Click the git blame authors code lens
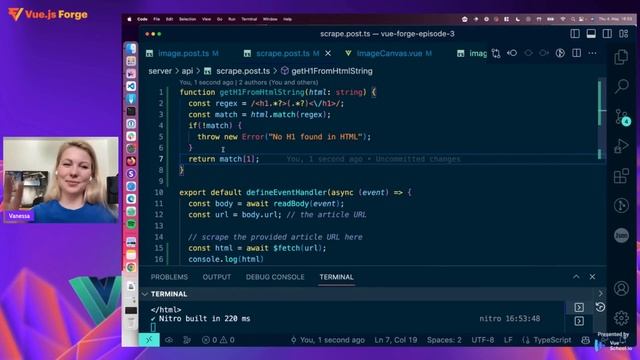This screenshot has width=640, height=360. (x=249, y=82)
